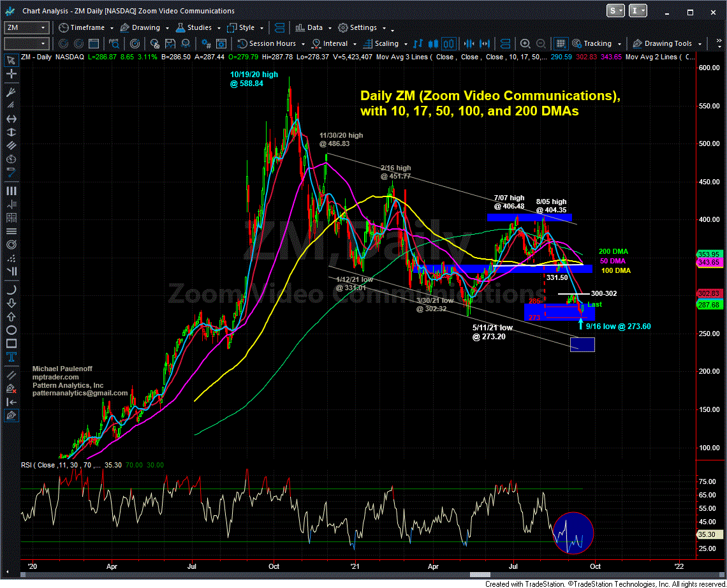The image size is (727, 588).
Task: Open the Style menu
Action: click(x=246, y=28)
